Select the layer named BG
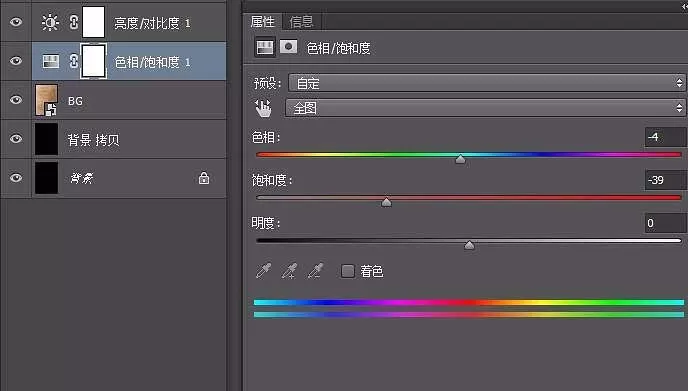The width and height of the screenshot is (688, 391). tap(75, 101)
